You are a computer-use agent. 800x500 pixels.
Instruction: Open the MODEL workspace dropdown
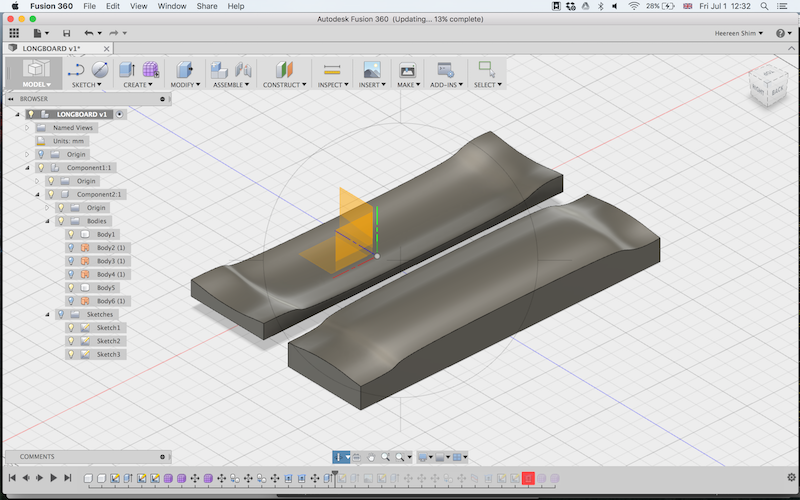click(36, 85)
